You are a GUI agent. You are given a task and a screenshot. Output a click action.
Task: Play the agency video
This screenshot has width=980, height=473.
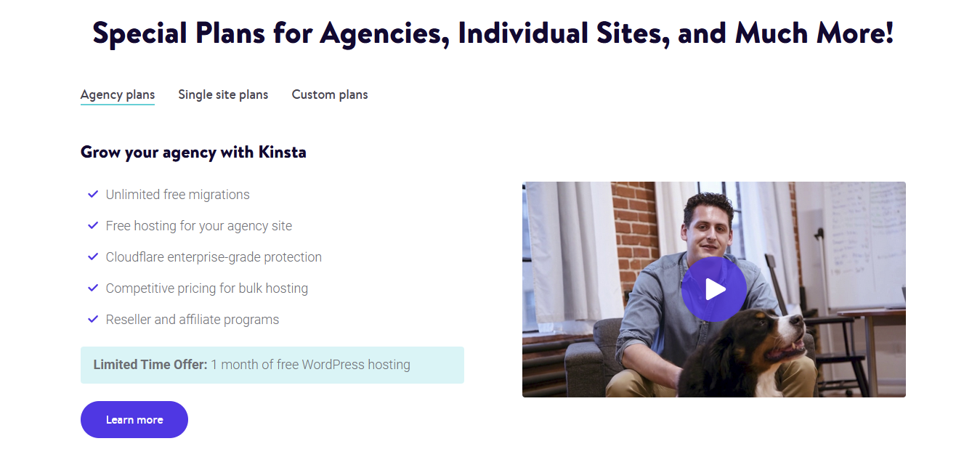click(713, 289)
